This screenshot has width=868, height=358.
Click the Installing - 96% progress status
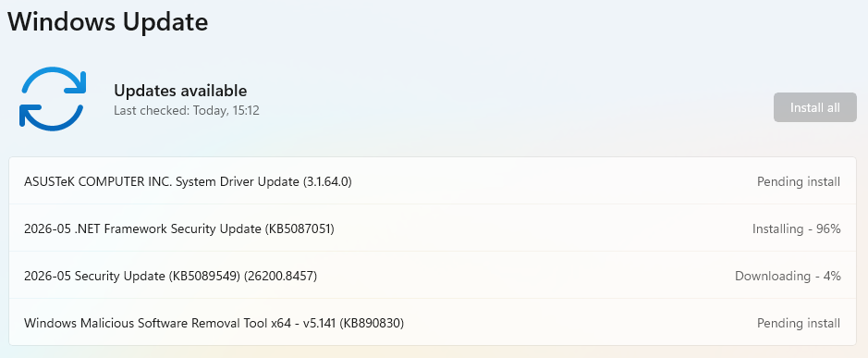(796, 228)
